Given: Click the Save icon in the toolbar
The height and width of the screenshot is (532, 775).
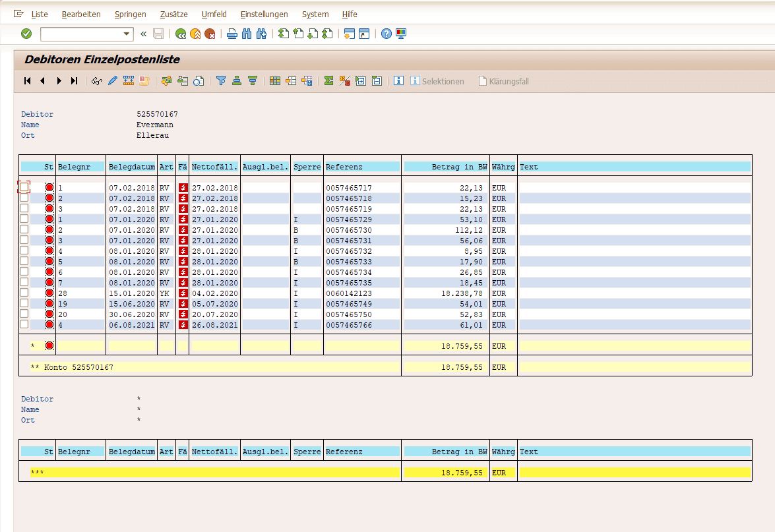Looking at the screenshot, I should (158, 34).
